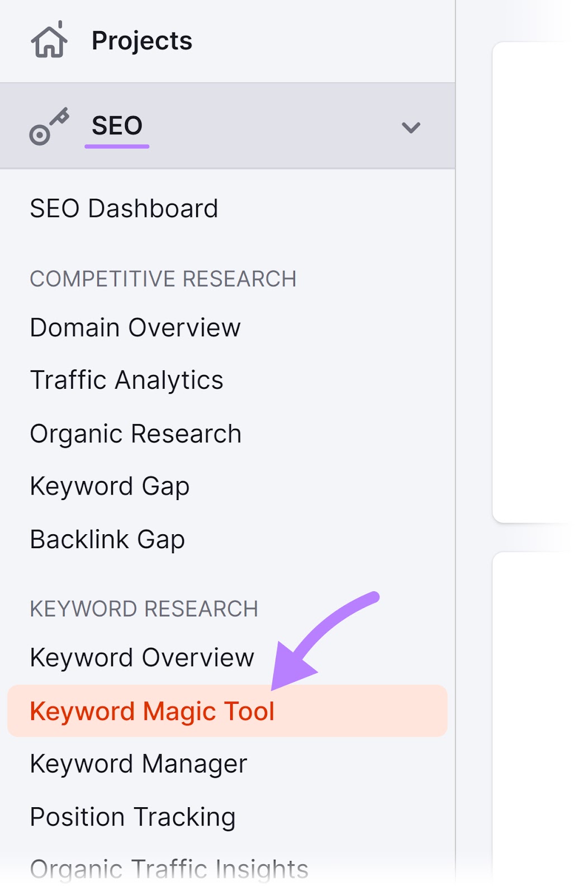588x895 pixels.
Task: Click the COMPETITIVE RESEARCH section header
Action: coord(163,279)
